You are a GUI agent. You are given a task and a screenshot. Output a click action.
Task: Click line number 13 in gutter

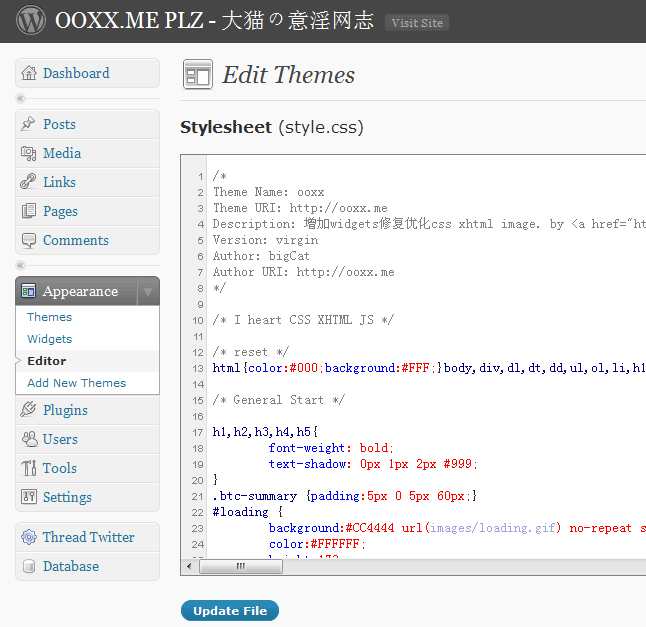coord(198,368)
